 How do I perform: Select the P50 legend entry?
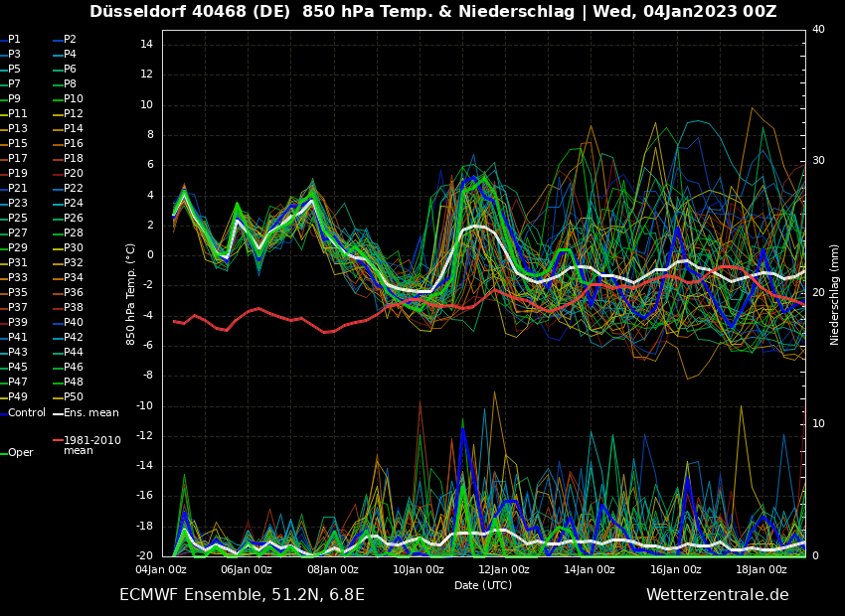point(74,397)
